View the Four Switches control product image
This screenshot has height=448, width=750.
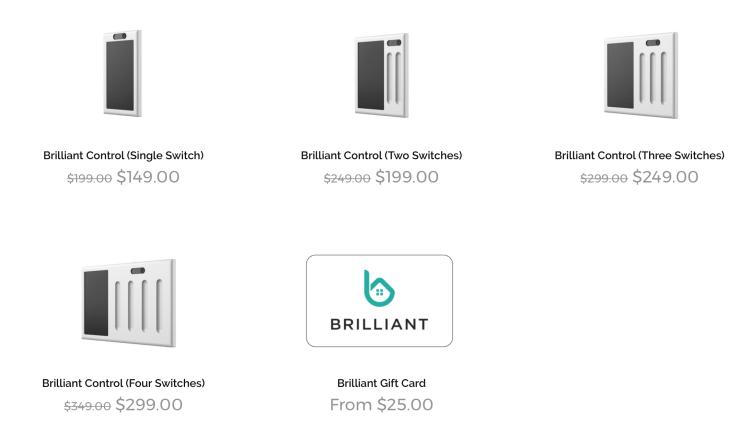coord(128,302)
